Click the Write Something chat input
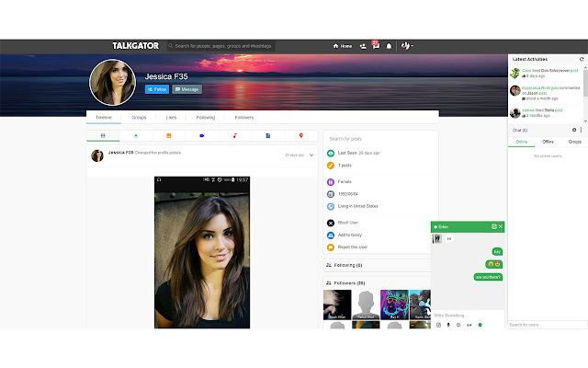The height and width of the screenshot is (368, 588). pyautogui.click(x=468, y=316)
